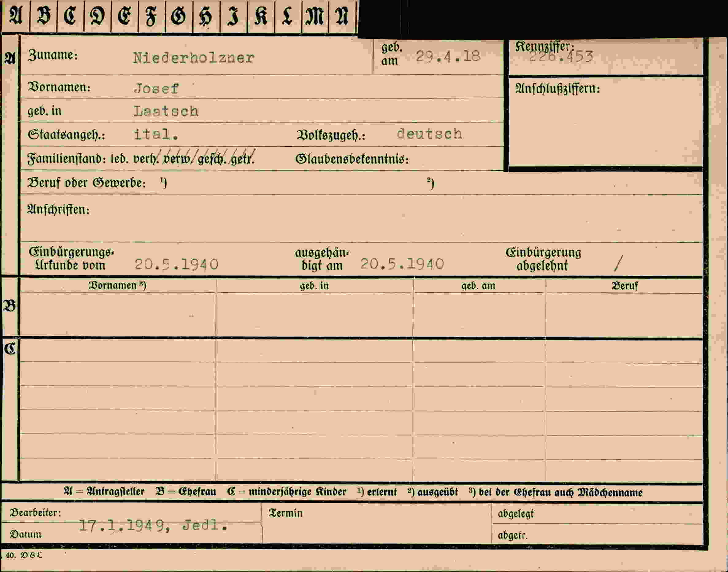Click the footnote 1) erlernt

[x=377, y=492]
